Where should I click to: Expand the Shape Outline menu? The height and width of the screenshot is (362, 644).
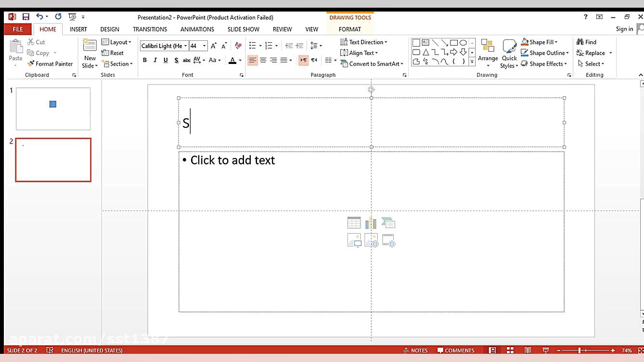tap(545, 53)
